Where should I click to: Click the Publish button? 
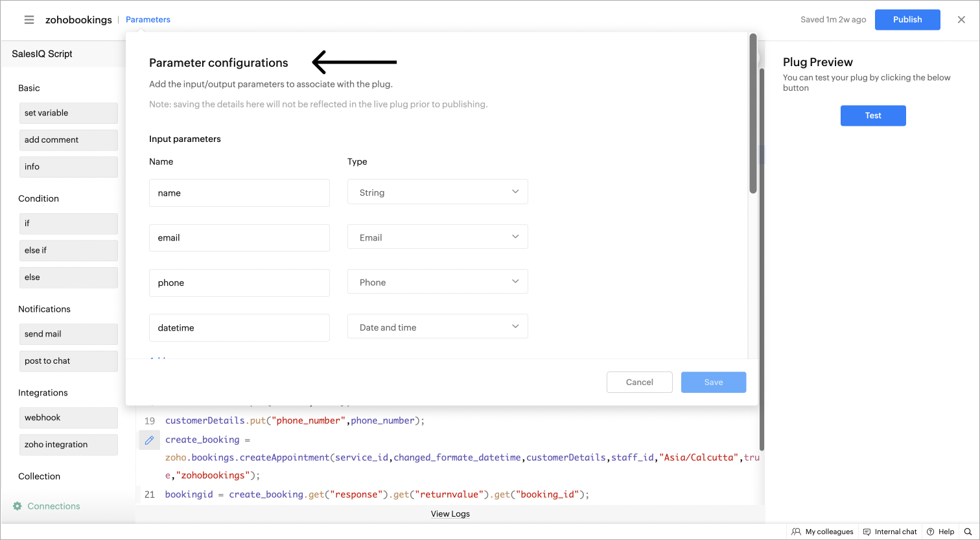point(907,19)
